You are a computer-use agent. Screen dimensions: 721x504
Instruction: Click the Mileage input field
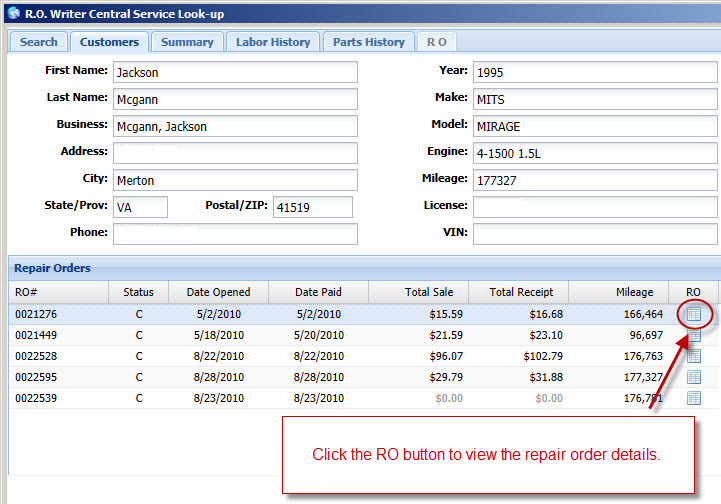[595, 180]
